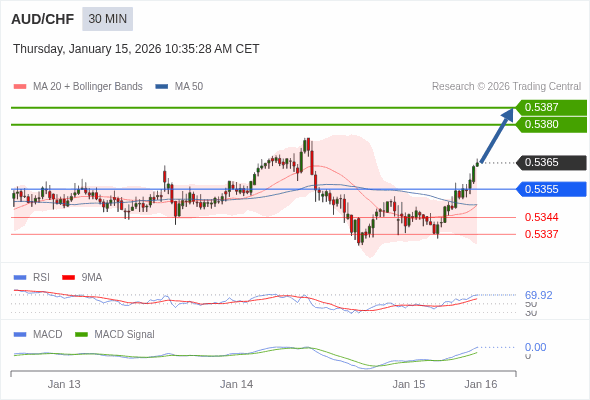Click the MACD blue legend swatch

click(x=20, y=335)
